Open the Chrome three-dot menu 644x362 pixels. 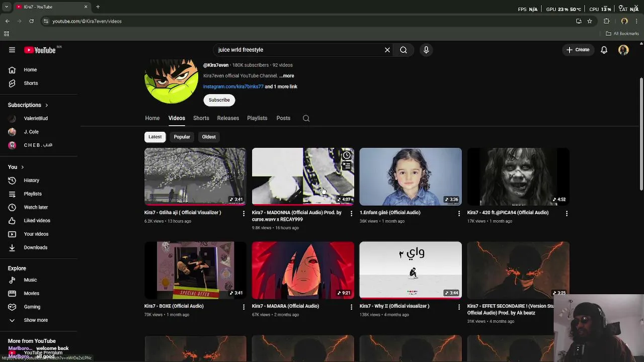637,21
